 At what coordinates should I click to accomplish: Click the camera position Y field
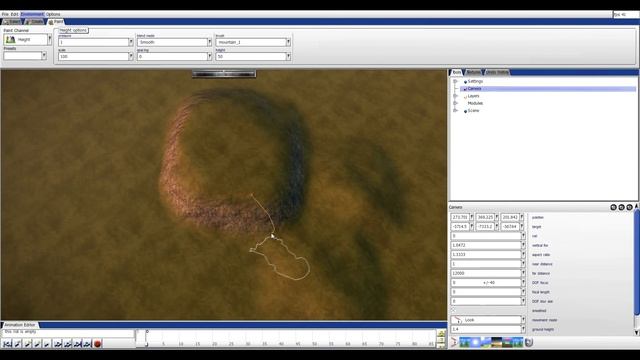pyautogui.click(x=485, y=217)
